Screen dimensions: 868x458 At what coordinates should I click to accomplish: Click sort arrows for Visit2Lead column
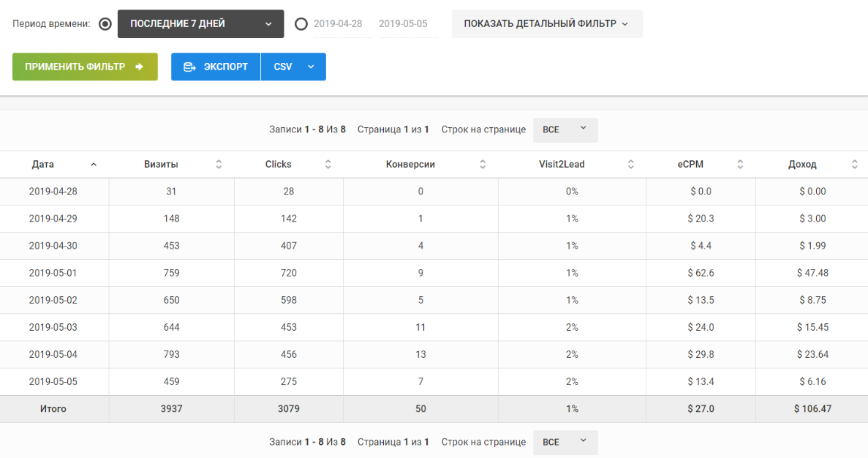[x=631, y=165]
